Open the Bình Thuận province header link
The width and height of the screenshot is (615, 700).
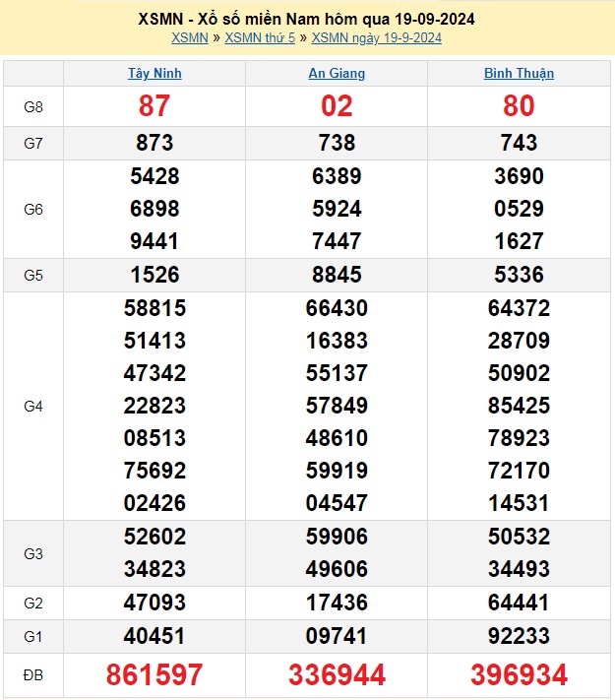519,74
